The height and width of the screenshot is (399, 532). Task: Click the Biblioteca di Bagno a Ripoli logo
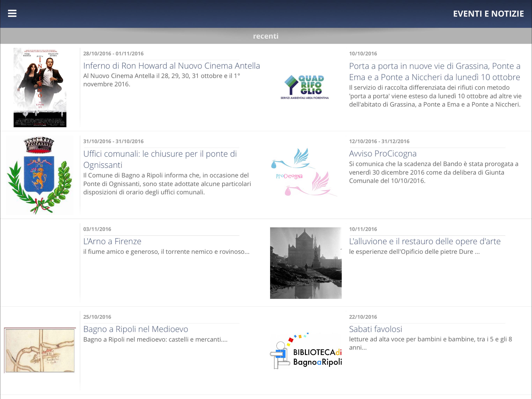[306, 351]
